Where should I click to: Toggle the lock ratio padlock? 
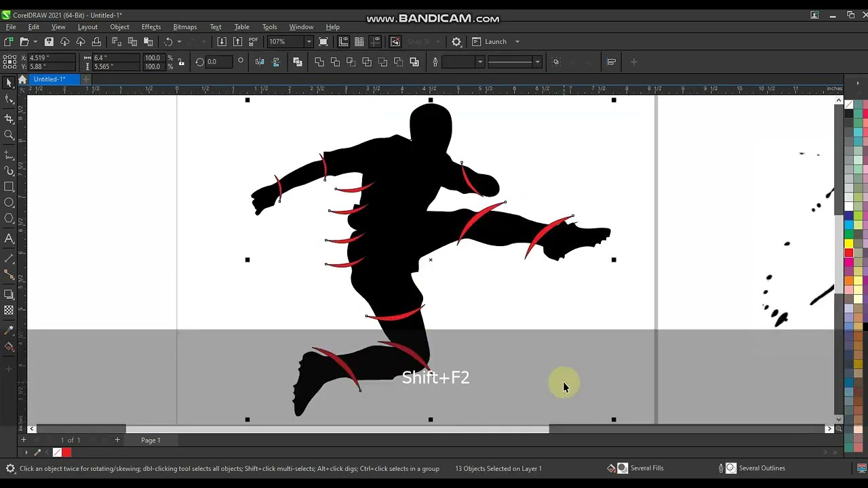(x=181, y=62)
